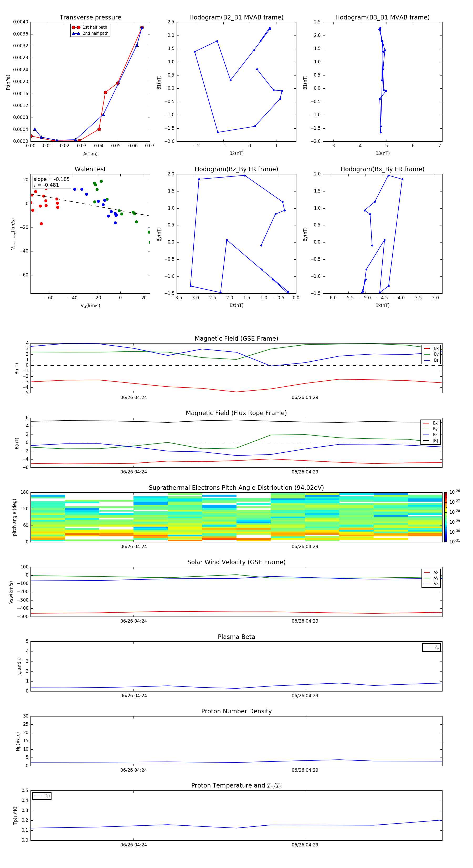Click '06/26 04:24' tick under Plasma Beta

pos(134,696)
